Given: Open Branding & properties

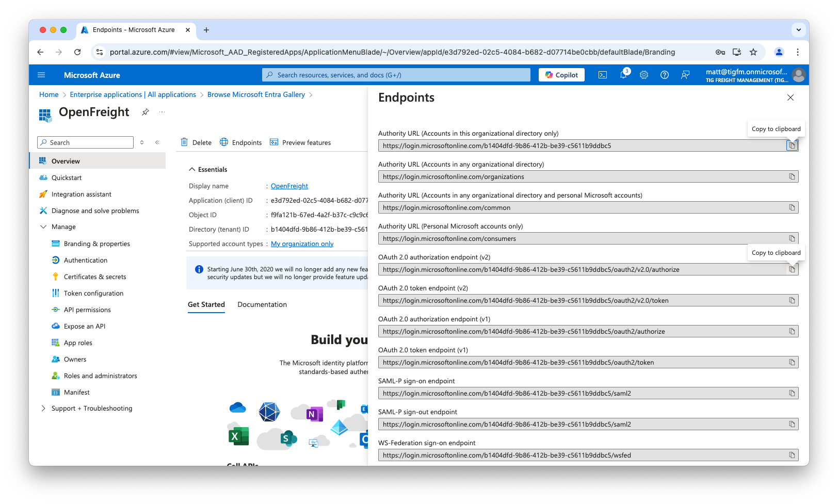Looking at the screenshot, I should click(x=98, y=243).
